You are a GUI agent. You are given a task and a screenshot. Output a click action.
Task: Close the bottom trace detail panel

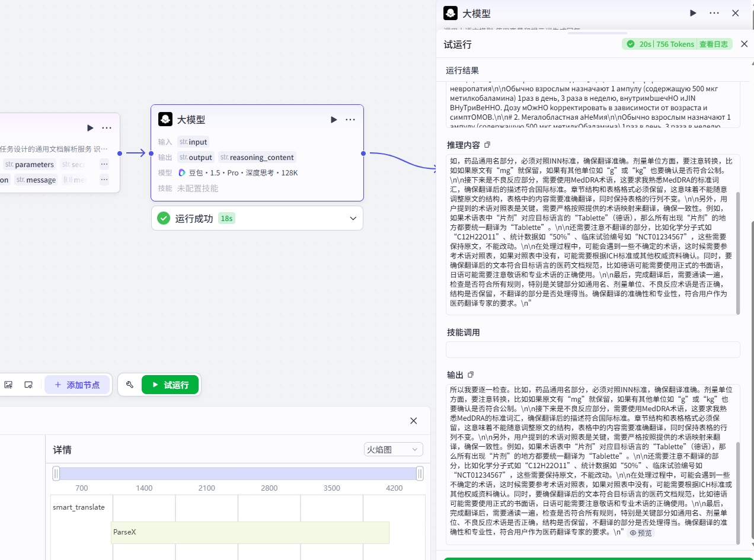point(414,421)
